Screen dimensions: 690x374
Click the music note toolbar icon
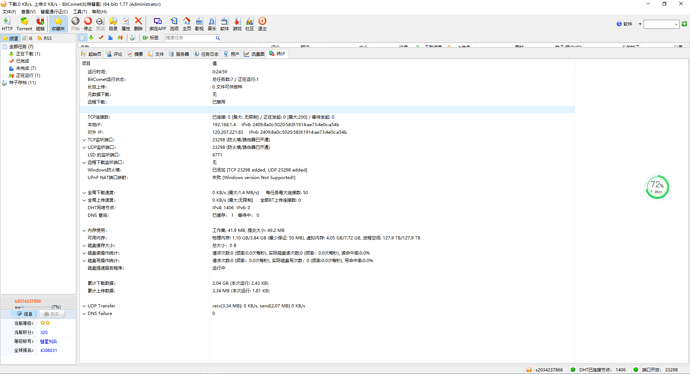[x=212, y=24]
